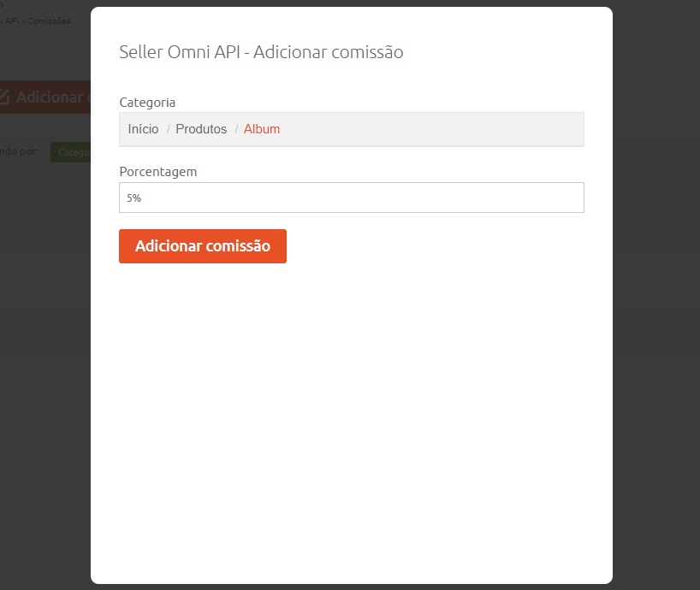Open the API - Comissões breadcrumb in the background
The height and width of the screenshot is (590, 700).
point(35,21)
